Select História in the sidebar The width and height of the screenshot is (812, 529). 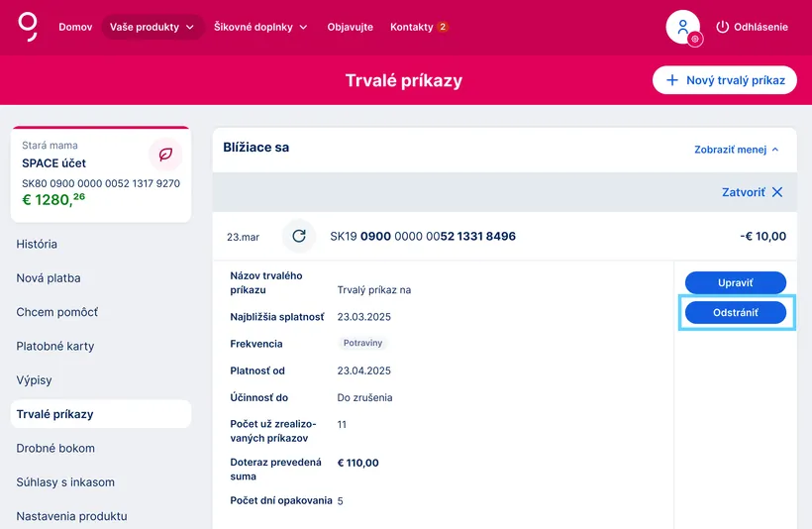[x=37, y=244]
